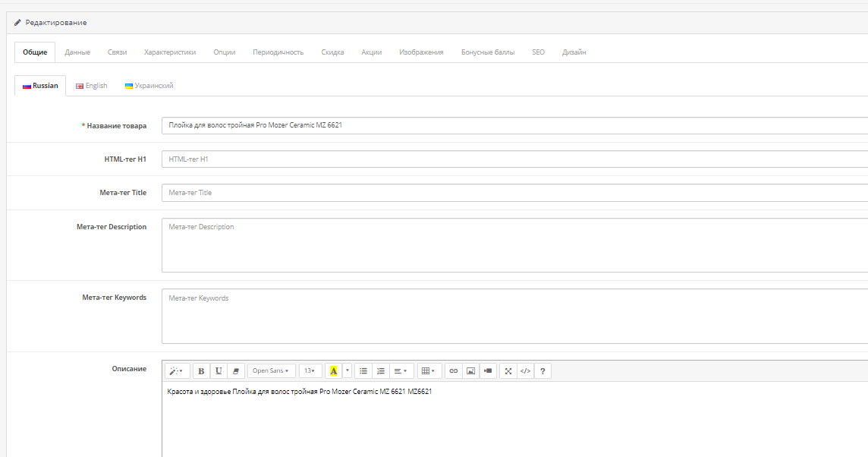
Task: Click the insert video icon
Action: (x=488, y=371)
